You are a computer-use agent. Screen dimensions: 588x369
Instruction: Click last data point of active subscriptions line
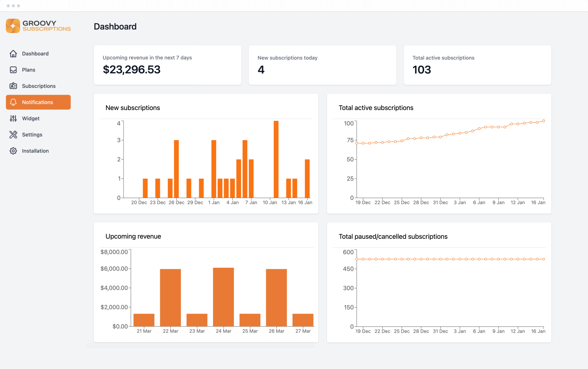coord(544,121)
